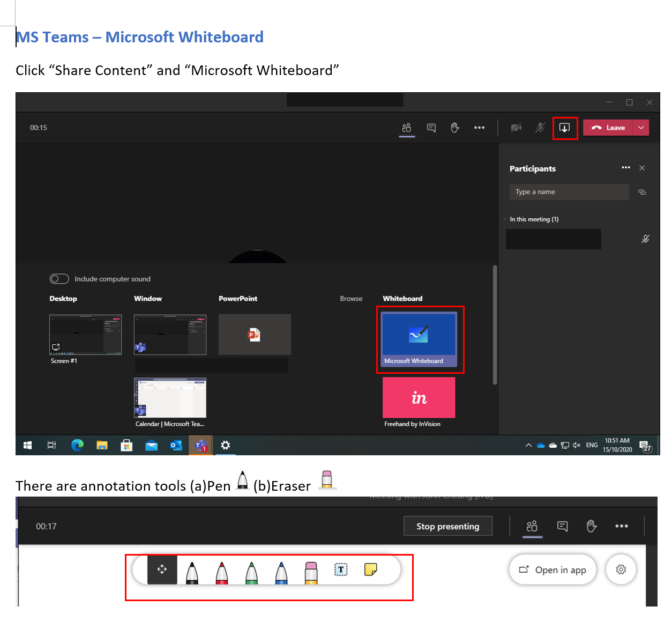Select the red pen tool

[x=222, y=572]
